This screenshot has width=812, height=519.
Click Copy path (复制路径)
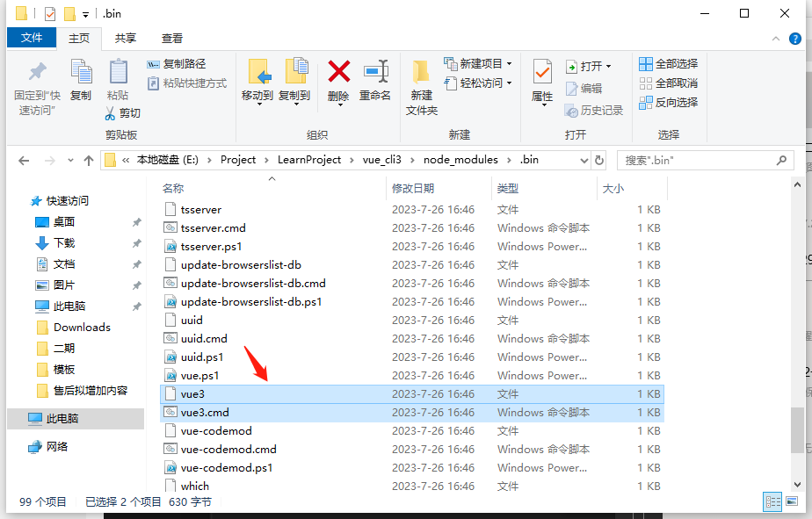click(x=177, y=63)
